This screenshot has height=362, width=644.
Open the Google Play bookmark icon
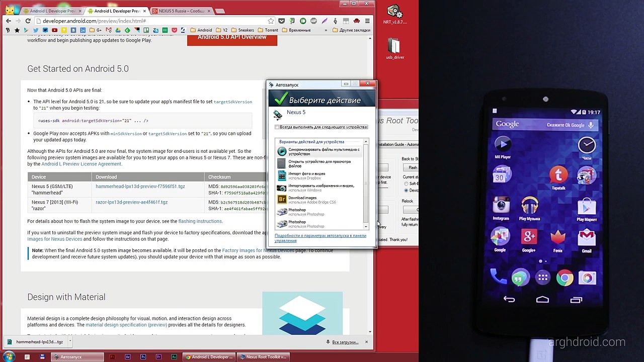[x=26, y=30]
